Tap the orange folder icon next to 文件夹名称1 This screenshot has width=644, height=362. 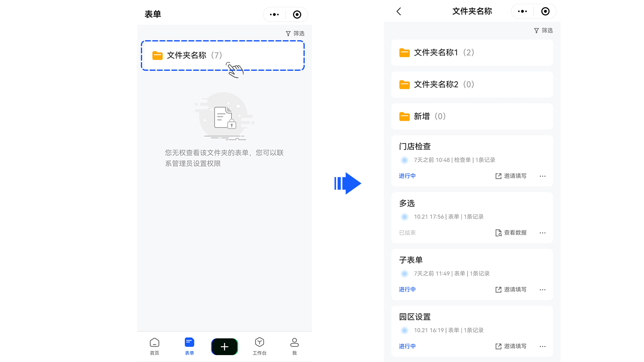(x=404, y=52)
